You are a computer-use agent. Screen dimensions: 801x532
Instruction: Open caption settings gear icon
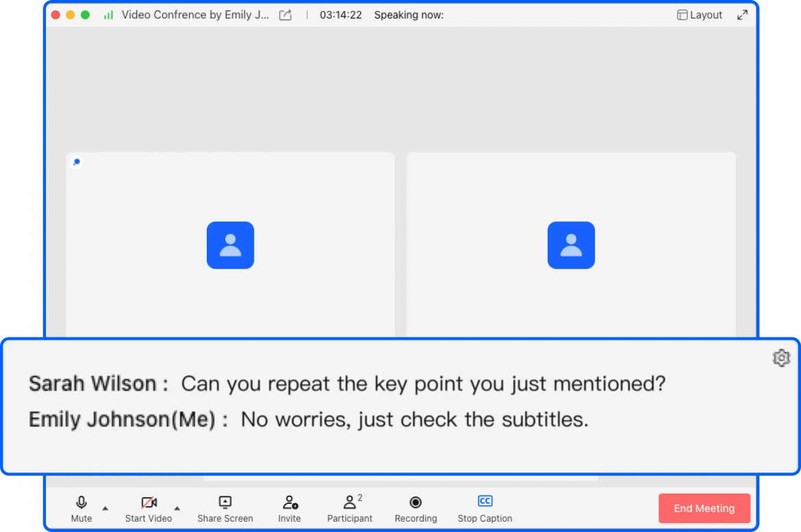[x=781, y=358]
